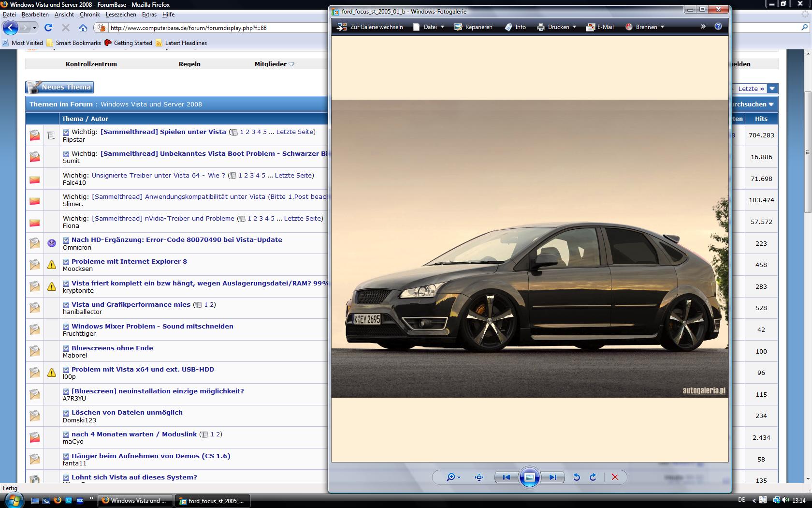Go to previous photo in Fotogalerie
The height and width of the screenshot is (508, 812).
pyautogui.click(x=506, y=477)
